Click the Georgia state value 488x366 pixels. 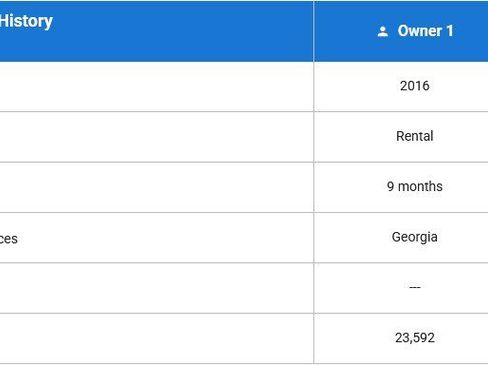pyautogui.click(x=415, y=237)
